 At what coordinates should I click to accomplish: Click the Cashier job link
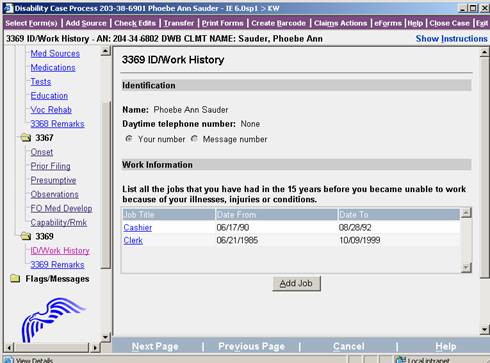138,227
